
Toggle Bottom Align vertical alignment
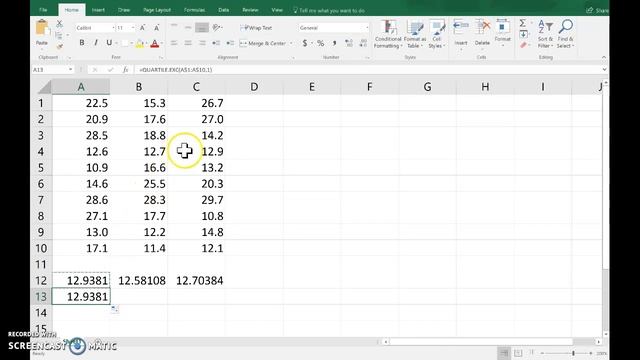(x=202, y=28)
